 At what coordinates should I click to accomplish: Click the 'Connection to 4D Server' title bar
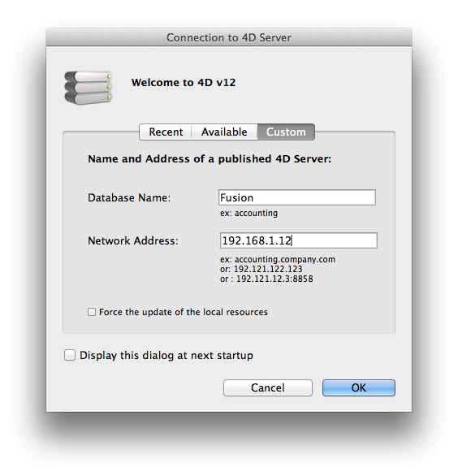(229, 37)
